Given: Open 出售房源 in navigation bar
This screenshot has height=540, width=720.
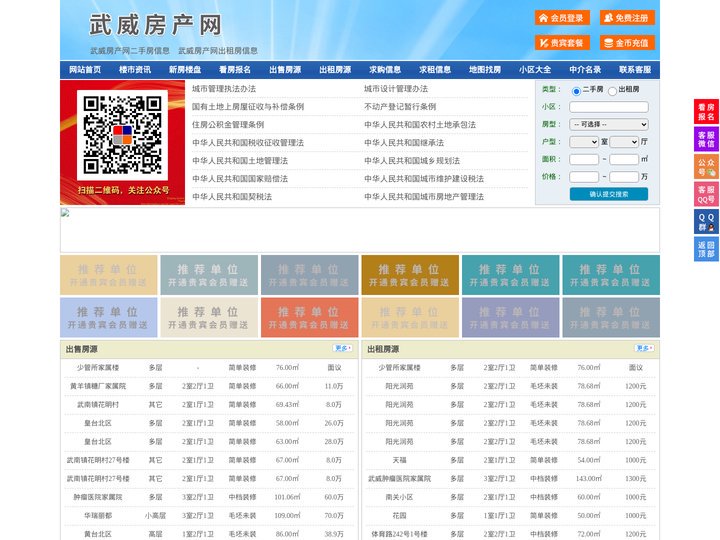Looking at the screenshot, I should pos(285,70).
